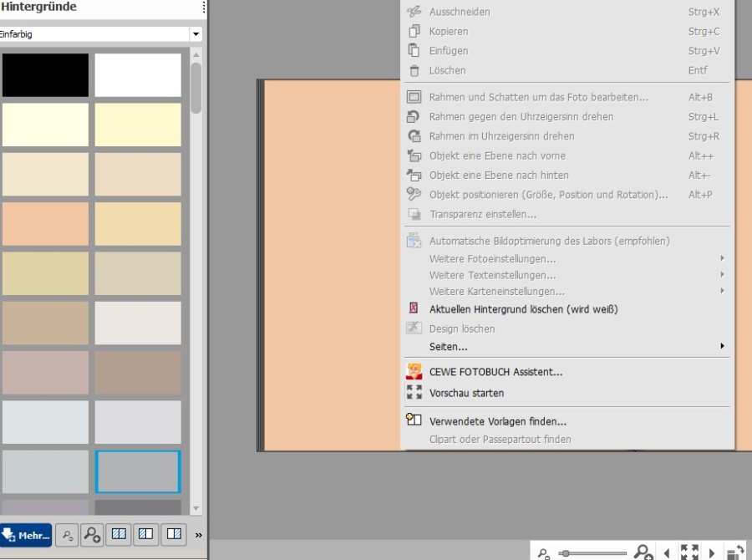Shrink background thumbnails with the magnifier minus icon
752x560 pixels.
point(67,534)
